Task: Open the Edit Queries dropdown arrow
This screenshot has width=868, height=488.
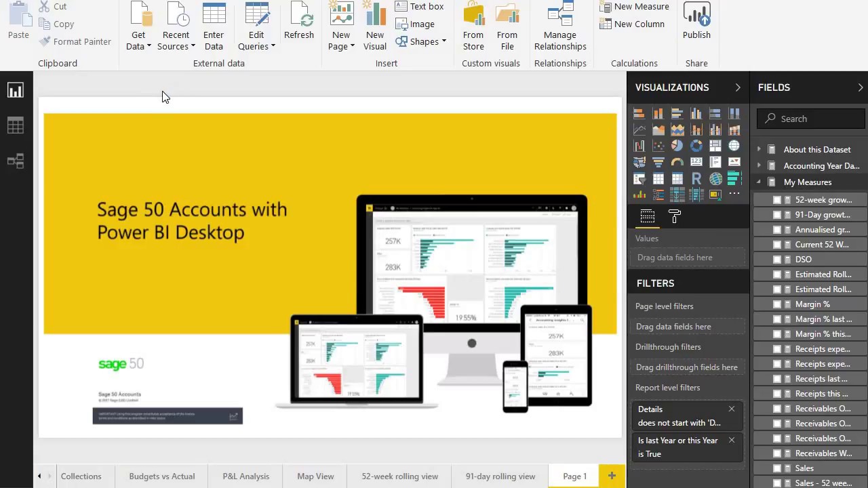Action: [x=273, y=47]
